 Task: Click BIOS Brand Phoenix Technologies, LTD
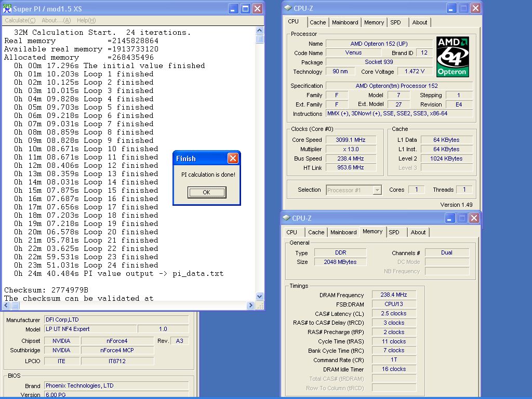coord(116,386)
